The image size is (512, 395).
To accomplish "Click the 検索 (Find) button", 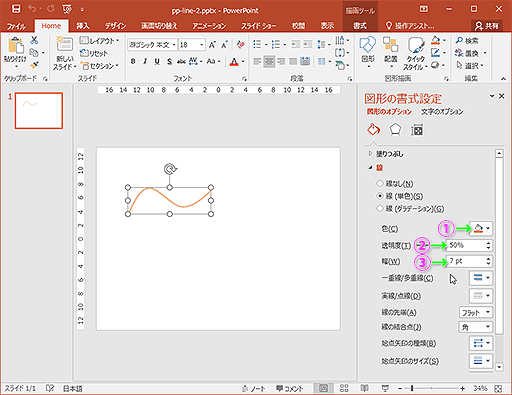I will 467,41.
